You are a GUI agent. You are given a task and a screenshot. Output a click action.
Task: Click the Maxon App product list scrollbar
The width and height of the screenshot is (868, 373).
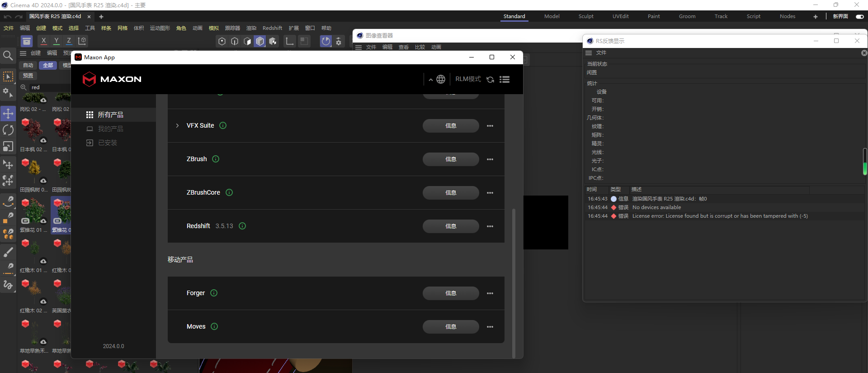coord(514,281)
